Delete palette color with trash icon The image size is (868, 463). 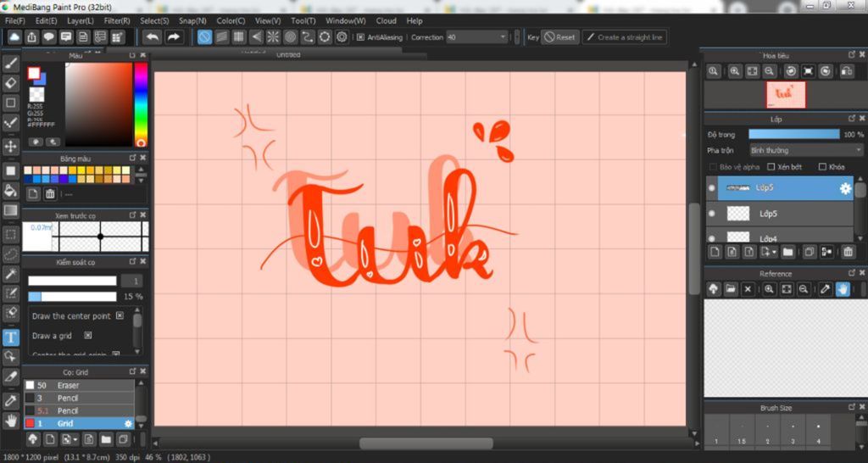(50, 194)
